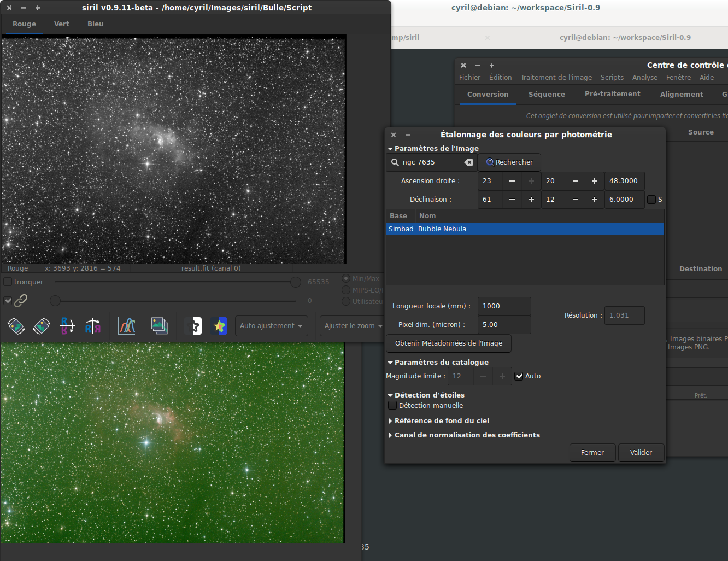Open the histogram transformation tool
This screenshot has height=561, width=728.
tap(126, 326)
